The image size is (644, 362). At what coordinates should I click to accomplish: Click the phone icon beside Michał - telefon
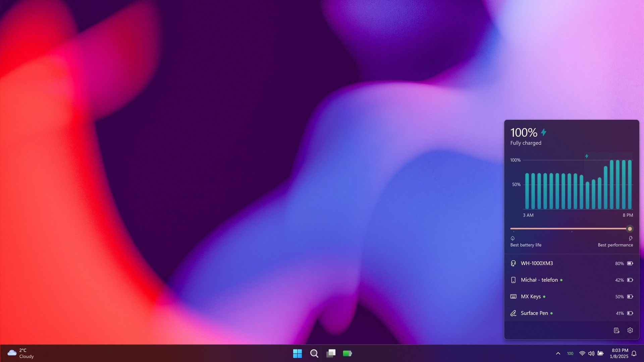point(513,280)
